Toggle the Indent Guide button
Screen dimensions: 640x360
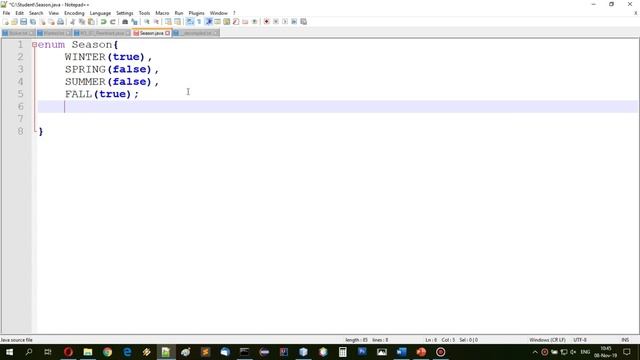coord(209,22)
